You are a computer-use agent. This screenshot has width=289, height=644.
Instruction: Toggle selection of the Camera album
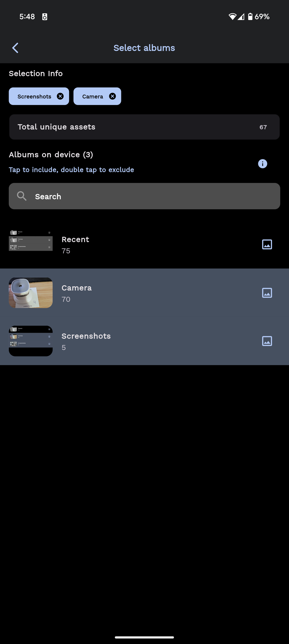pos(144,293)
